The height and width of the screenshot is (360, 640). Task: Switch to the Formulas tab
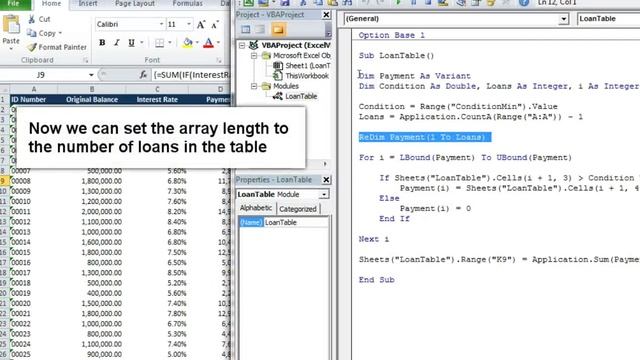point(187,4)
